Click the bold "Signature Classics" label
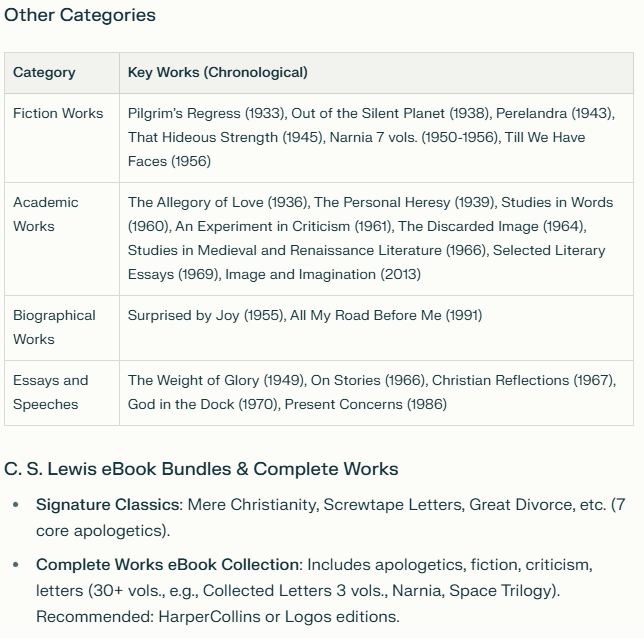The image size is (644, 638). point(108,506)
